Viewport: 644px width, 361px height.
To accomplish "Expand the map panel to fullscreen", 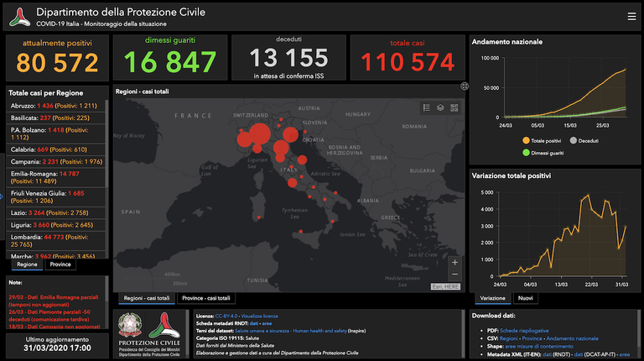I will point(464,86).
